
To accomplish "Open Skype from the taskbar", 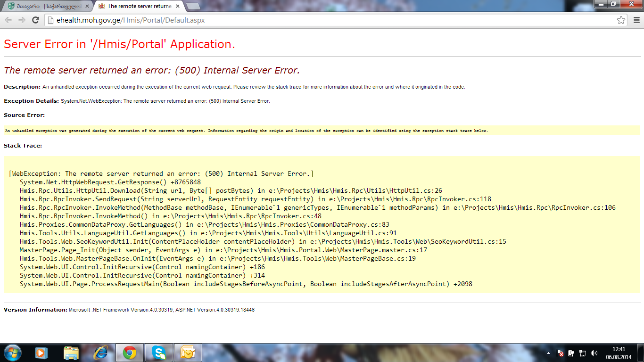I will click(x=159, y=353).
